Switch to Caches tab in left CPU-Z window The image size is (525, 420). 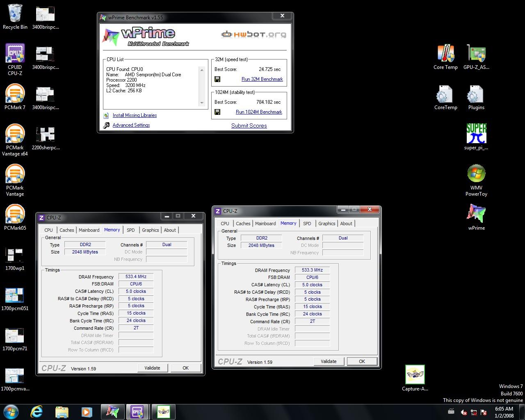tap(67, 230)
